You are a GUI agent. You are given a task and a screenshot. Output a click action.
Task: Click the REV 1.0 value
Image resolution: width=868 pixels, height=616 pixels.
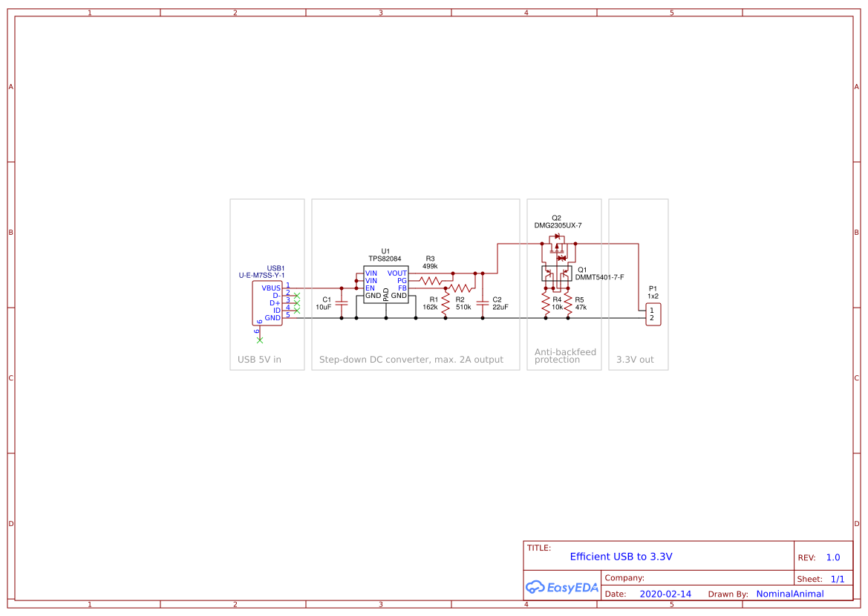tap(833, 557)
